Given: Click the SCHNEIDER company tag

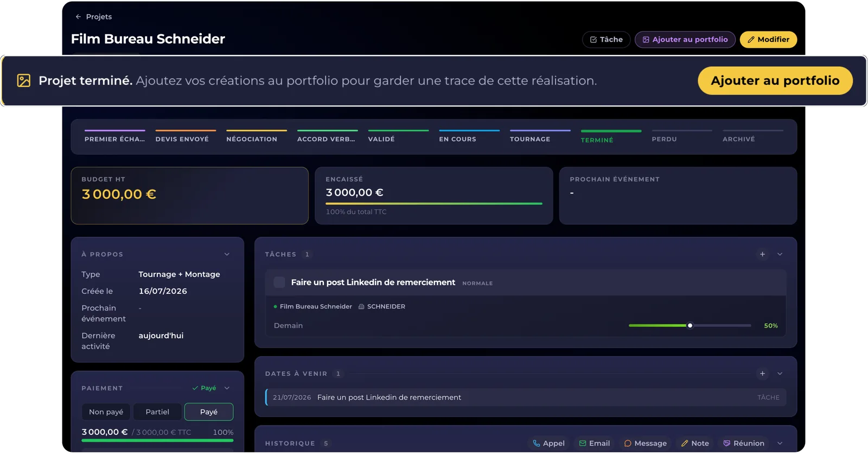Looking at the screenshot, I should click(x=382, y=307).
